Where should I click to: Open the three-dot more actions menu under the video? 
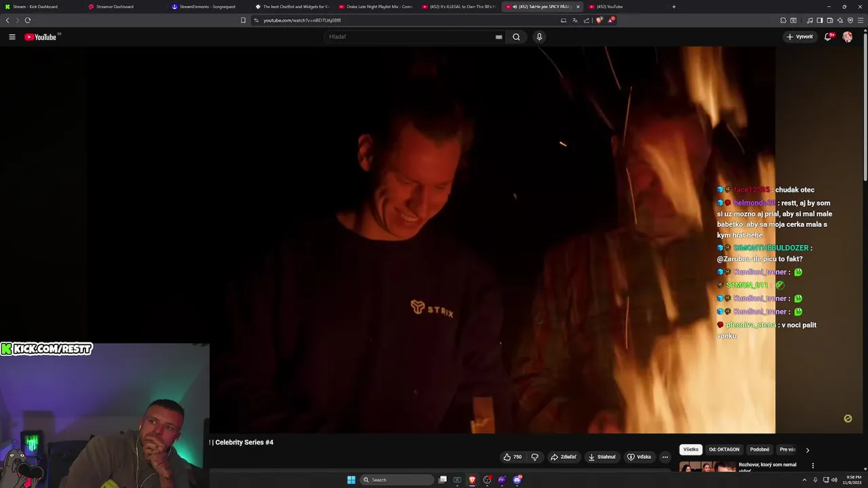point(665,457)
